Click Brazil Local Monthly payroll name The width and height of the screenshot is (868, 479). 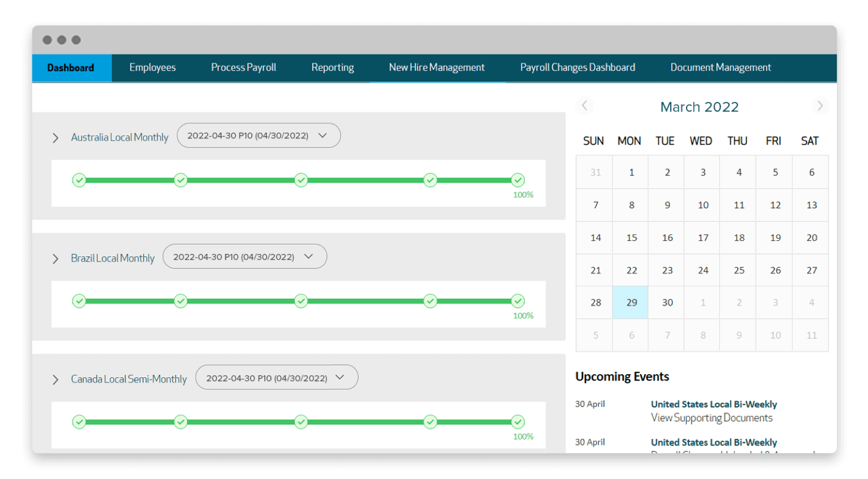112,258
